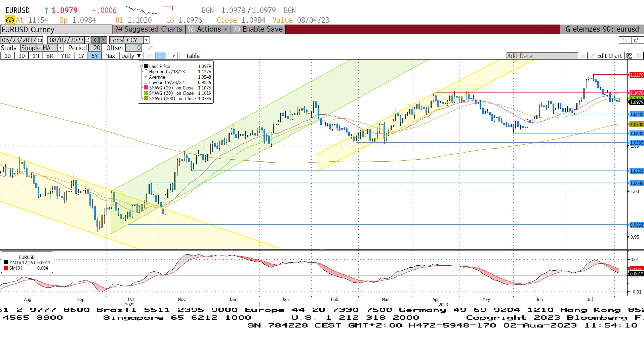Open the annotation notes icon beside Edit Chart
This screenshot has height=344, width=644.
tap(629, 56)
